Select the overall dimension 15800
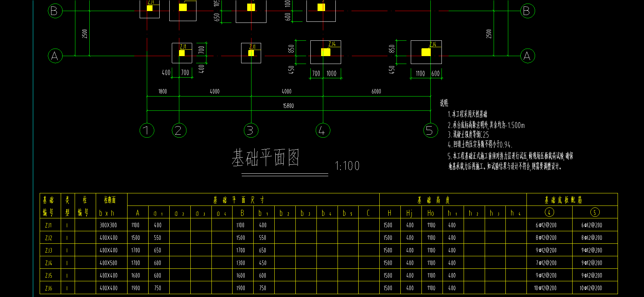This screenshot has width=644, height=297. click(x=288, y=106)
